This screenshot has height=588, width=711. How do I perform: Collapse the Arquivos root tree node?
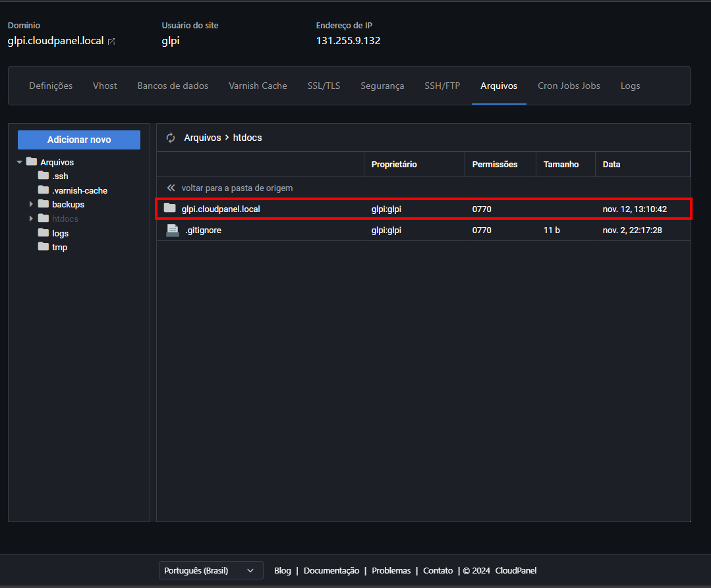(19, 162)
